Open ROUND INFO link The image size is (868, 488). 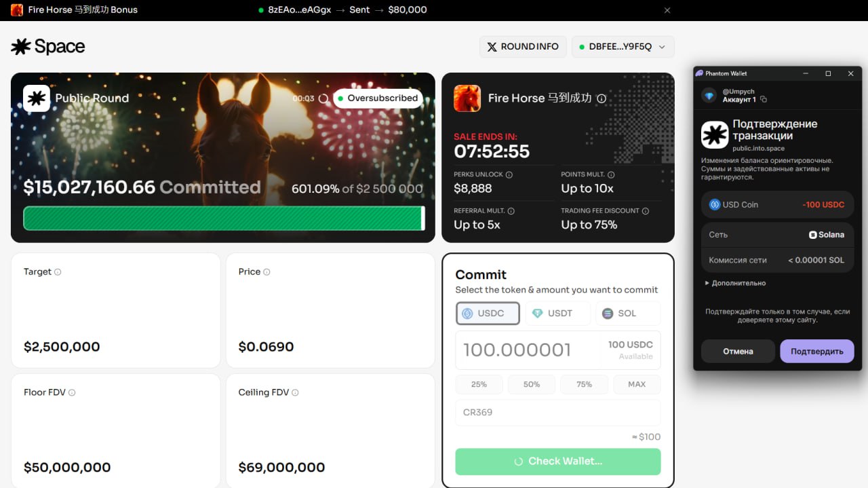coord(523,47)
